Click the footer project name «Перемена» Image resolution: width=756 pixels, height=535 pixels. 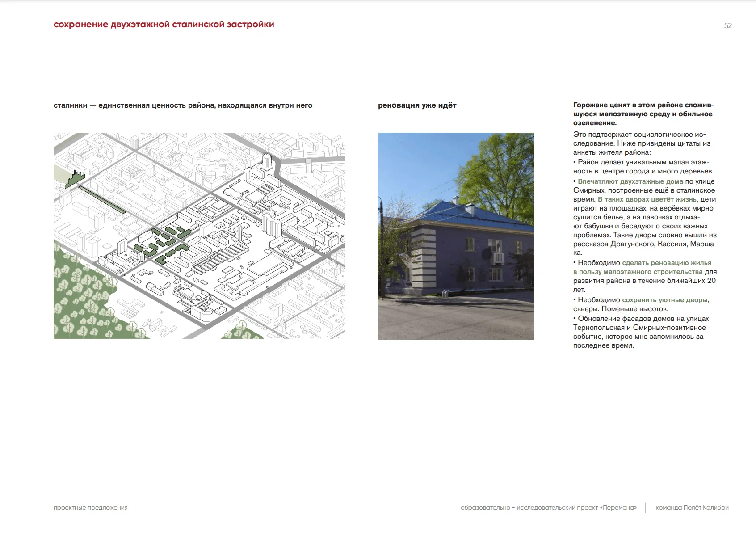tap(618, 508)
